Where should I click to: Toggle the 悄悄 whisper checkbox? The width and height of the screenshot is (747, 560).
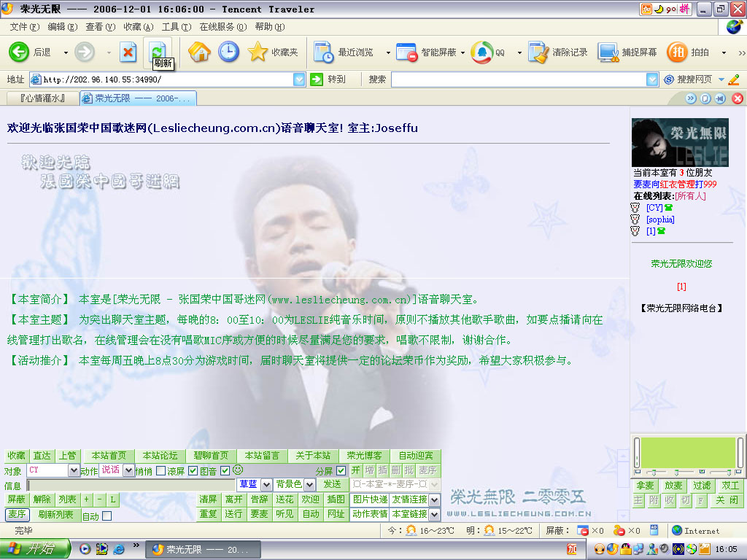(160, 471)
